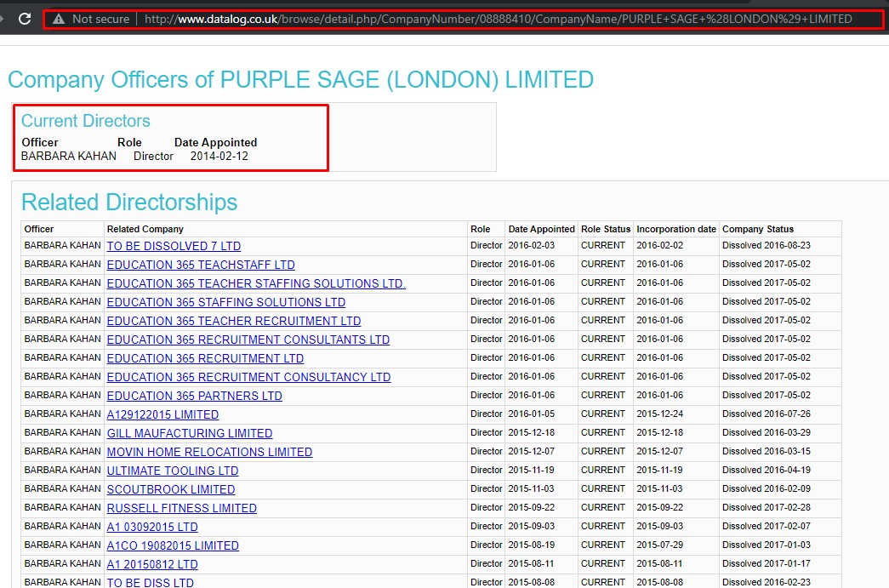Open TO BE DISSOLVED 7 LTD link

pyautogui.click(x=174, y=246)
